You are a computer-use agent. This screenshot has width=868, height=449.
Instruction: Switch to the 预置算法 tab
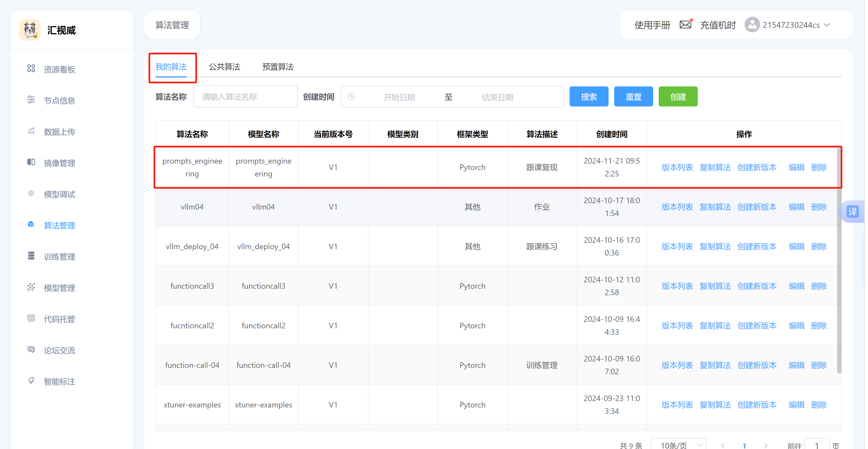pyautogui.click(x=278, y=67)
